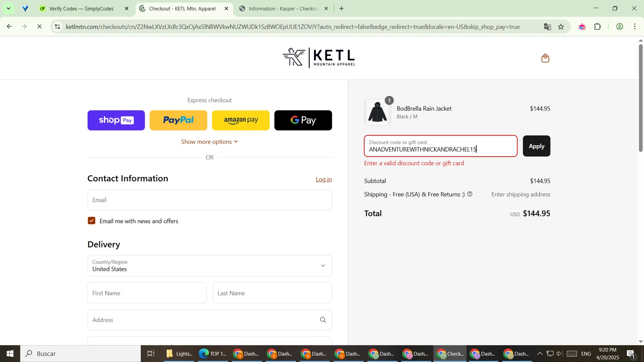Show hidden system tray icons
The height and width of the screenshot is (362, 644).
540,354
